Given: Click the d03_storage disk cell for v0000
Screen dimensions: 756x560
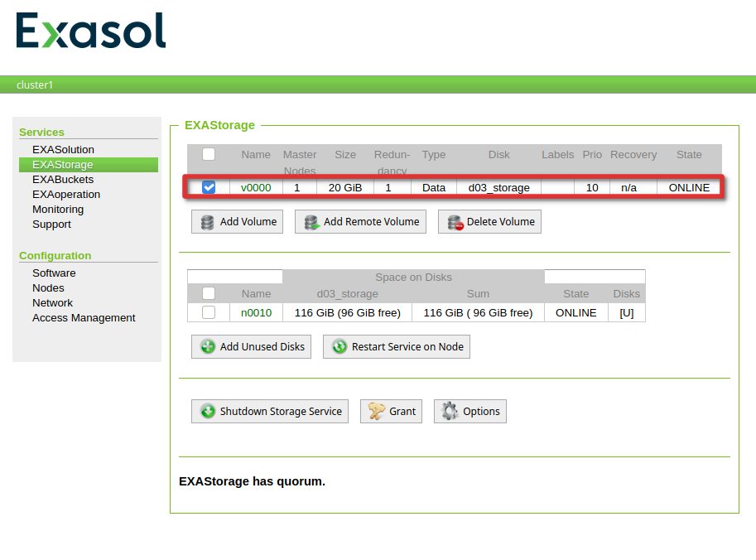Looking at the screenshot, I should pyautogui.click(x=498, y=187).
